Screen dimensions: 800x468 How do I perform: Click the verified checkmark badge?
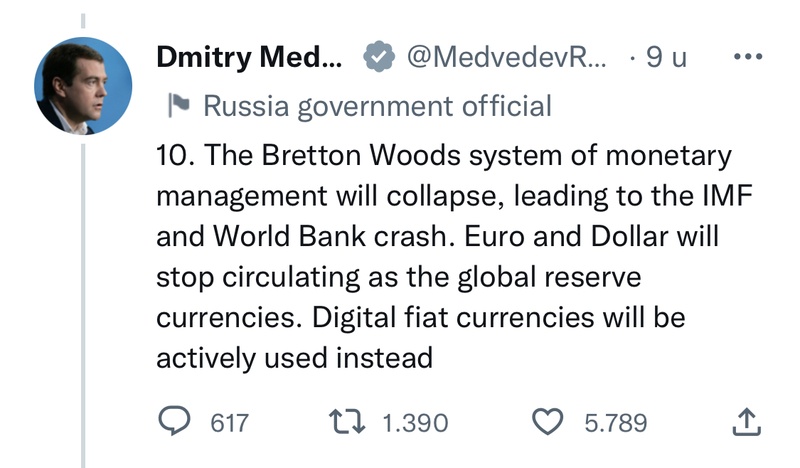pos(375,58)
